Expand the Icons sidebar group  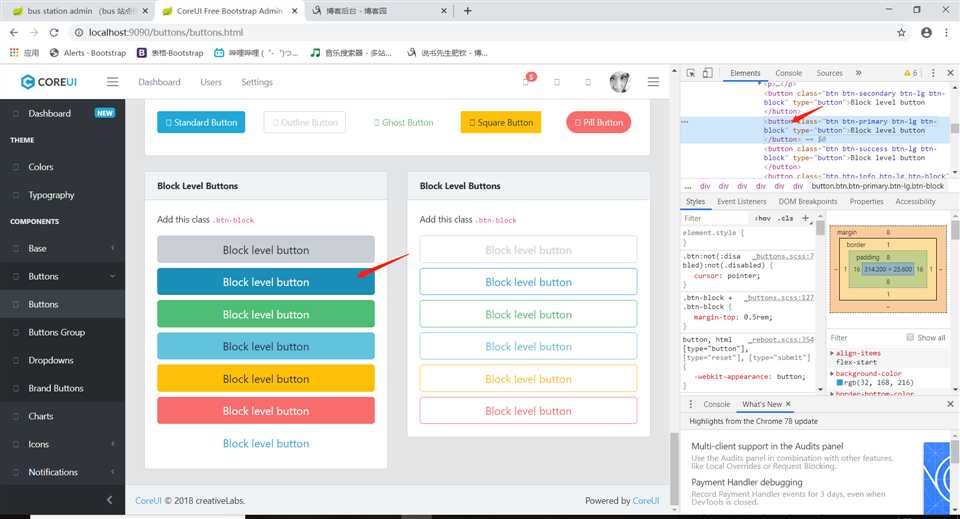62,444
